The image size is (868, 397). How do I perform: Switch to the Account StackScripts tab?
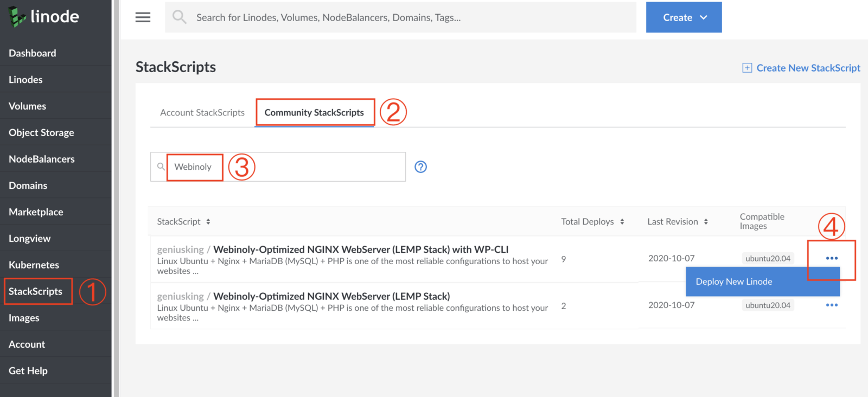click(x=202, y=112)
